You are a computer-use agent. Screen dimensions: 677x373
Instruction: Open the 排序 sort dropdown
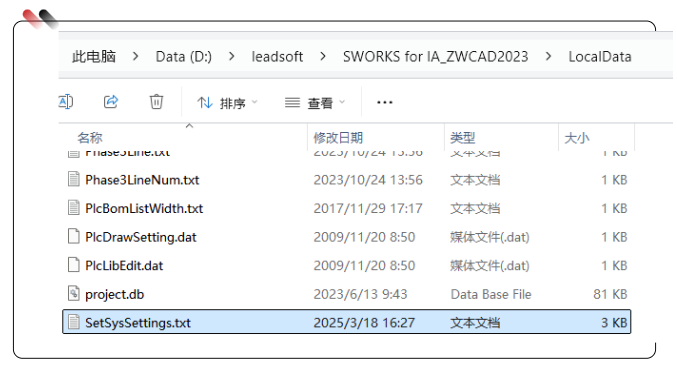click(227, 103)
